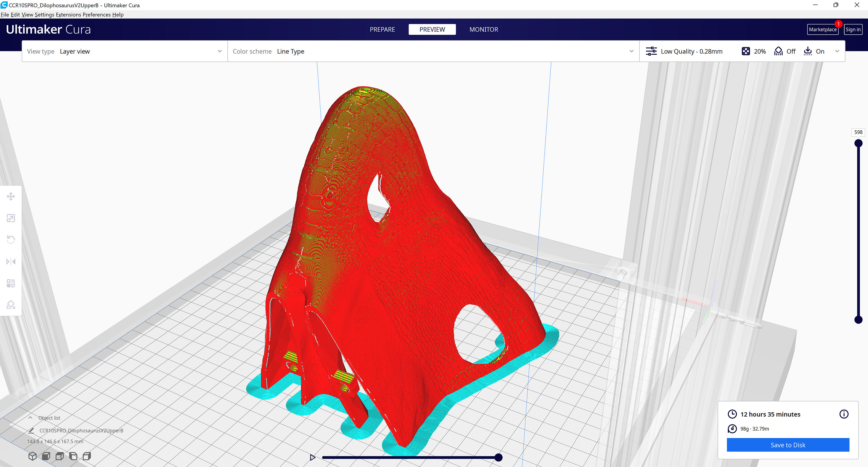
Task: Click the Sign in button
Action: (x=853, y=29)
